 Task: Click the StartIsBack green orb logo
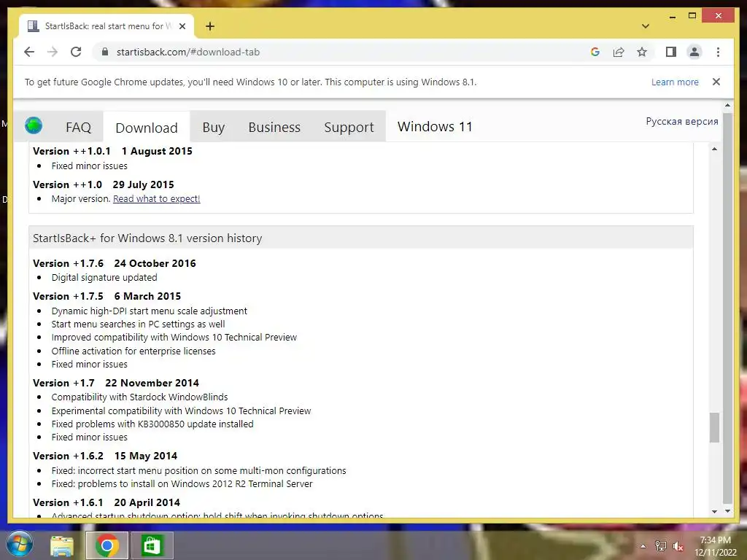click(x=34, y=125)
